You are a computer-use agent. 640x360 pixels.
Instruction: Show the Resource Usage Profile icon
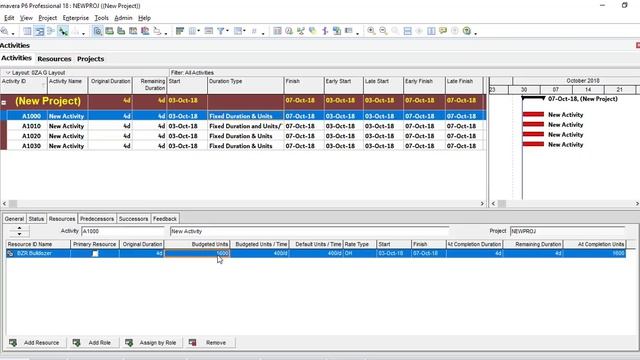point(145,31)
